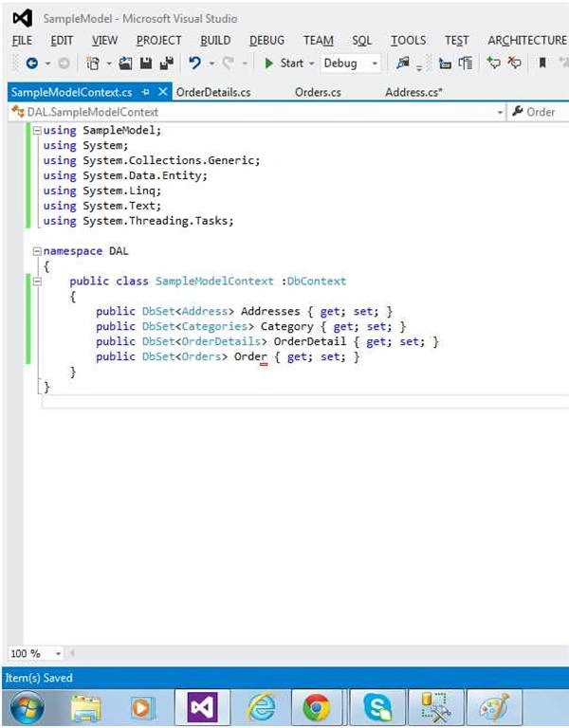569x728 pixels.
Task: Open the Undo history dropdown arrow
Action: 211,64
